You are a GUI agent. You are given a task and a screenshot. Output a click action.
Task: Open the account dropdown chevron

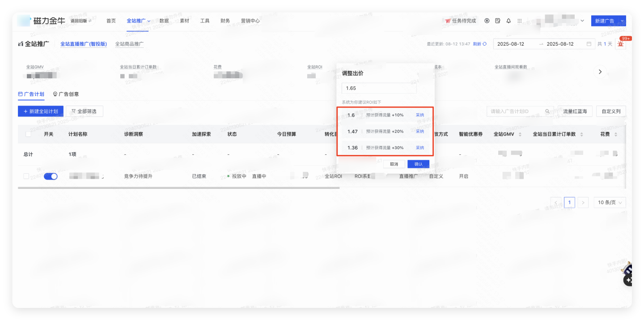[x=582, y=21]
